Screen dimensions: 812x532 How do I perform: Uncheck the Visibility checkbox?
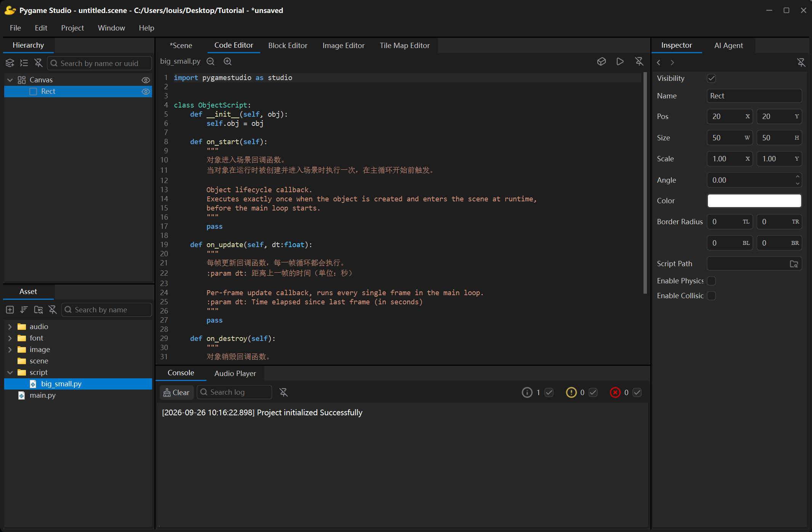711,79
